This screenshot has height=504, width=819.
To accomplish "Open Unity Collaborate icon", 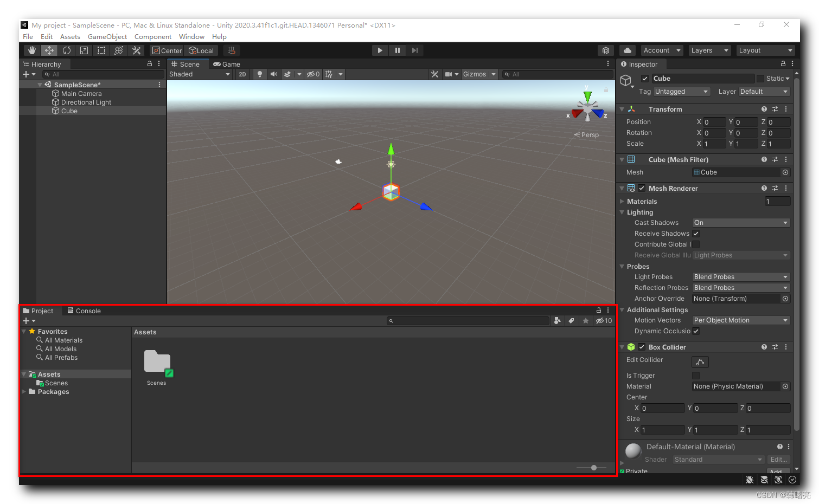I will 606,50.
